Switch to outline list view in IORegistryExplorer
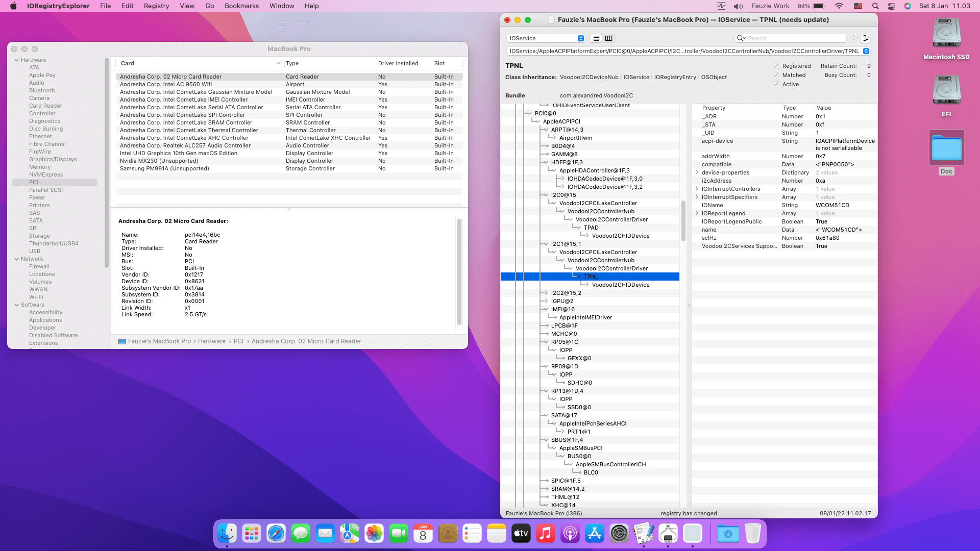980x551 pixels. pyautogui.click(x=596, y=38)
